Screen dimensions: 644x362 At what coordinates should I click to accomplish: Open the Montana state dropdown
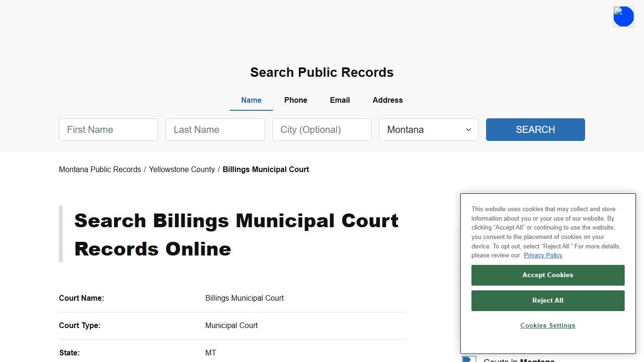click(428, 130)
